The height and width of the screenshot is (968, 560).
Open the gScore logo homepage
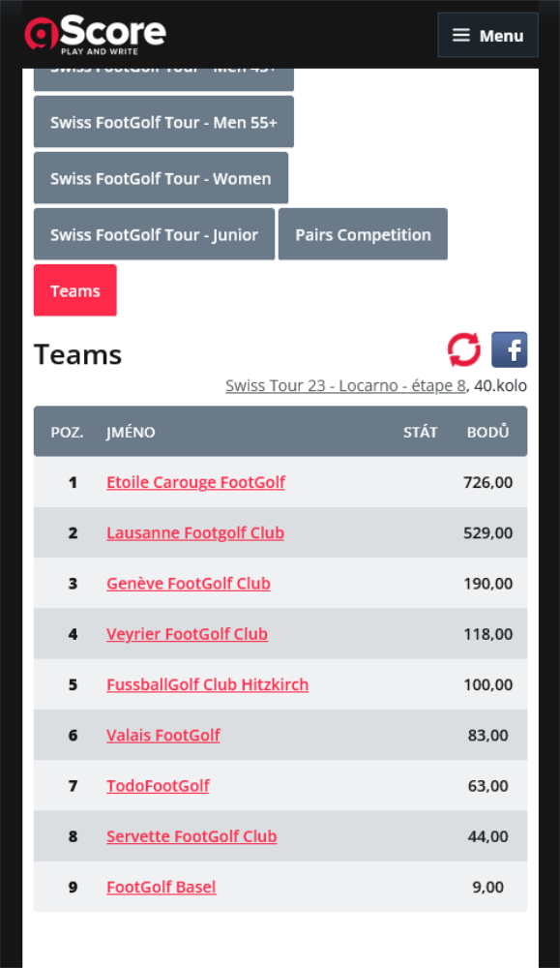(96, 35)
